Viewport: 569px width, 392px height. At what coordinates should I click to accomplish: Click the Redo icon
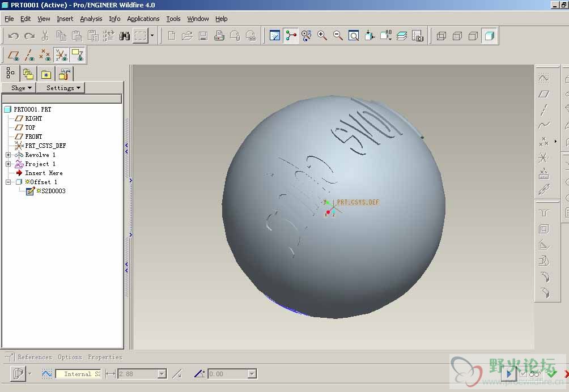(x=30, y=36)
